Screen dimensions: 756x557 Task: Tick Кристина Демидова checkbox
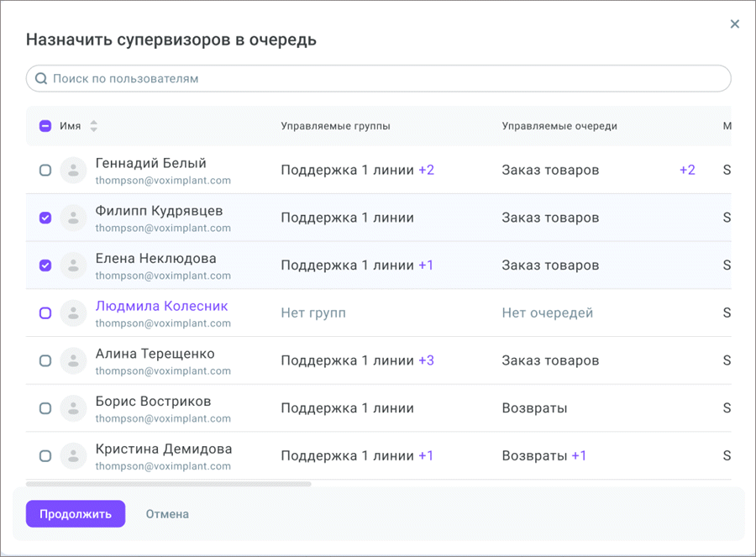(x=45, y=455)
